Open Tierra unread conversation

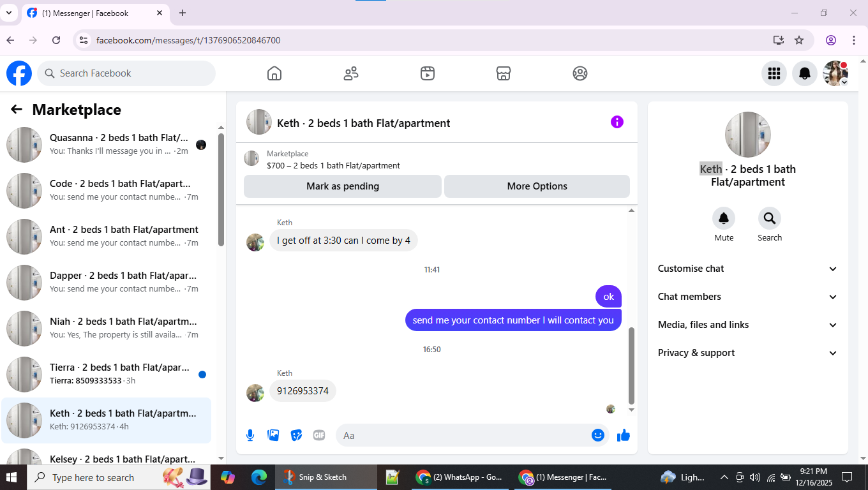[x=107, y=375]
